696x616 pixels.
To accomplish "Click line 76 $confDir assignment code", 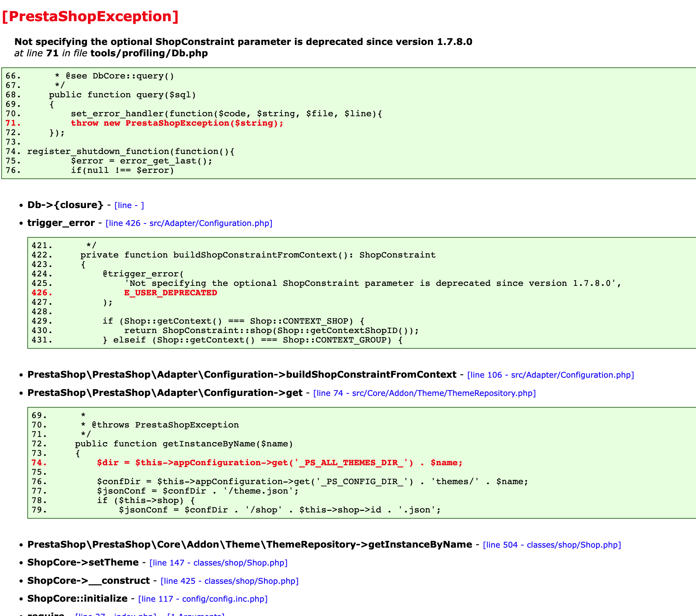I will tap(312, 482).
